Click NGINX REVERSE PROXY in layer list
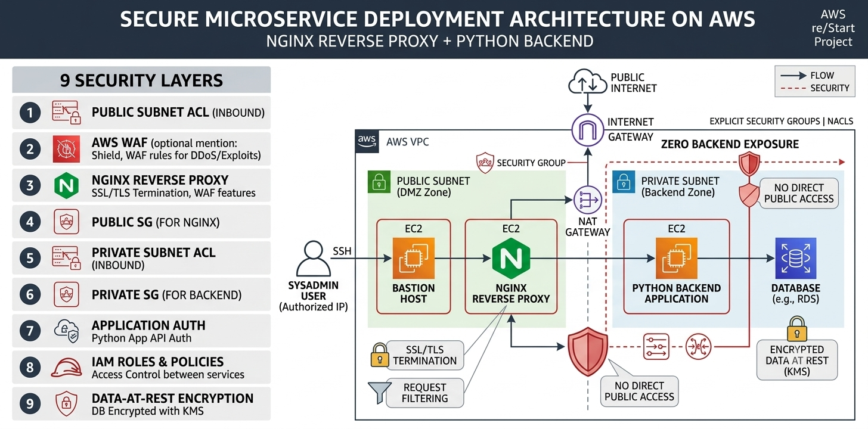Image resolution: width=868 pixels, height=429 pixels. coord(160,180)
